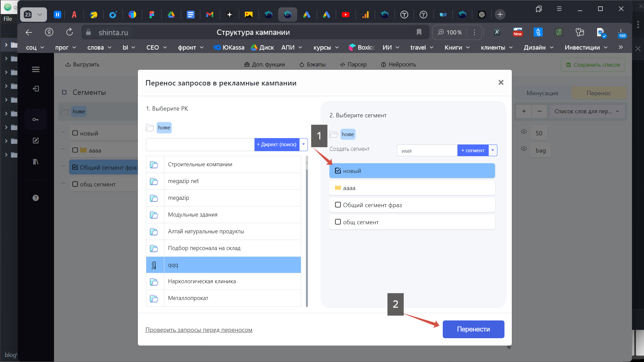The width and height of the screenshot is (644, 362).
Task: Toggle the новый checkbox in the background segments list
Action: coord(75,133)
